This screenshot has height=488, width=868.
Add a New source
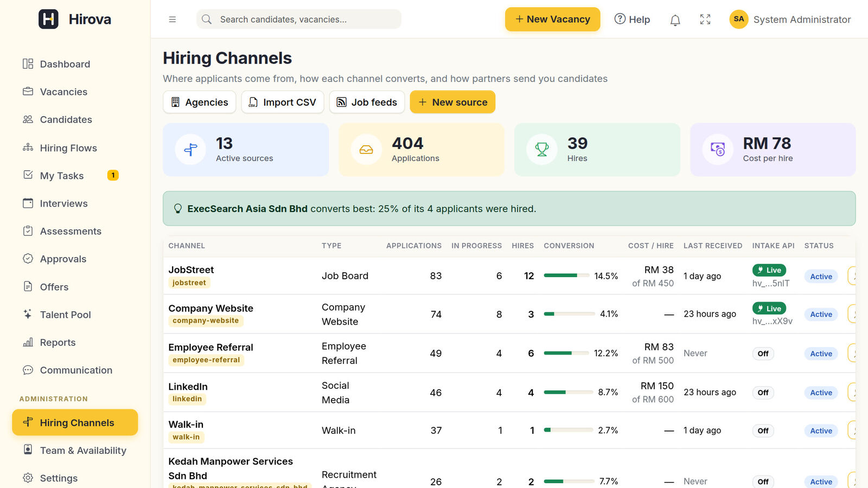(452, 102)
